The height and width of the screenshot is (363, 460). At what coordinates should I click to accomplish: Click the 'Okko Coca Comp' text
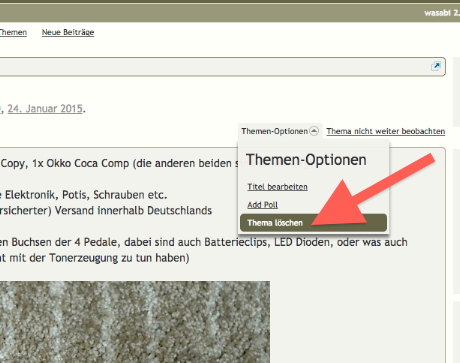pos(88,163)
